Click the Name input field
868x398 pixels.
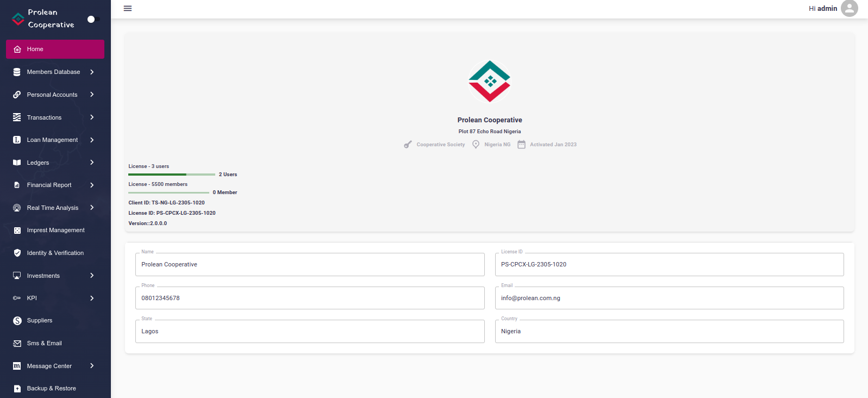tap(310, 264)
